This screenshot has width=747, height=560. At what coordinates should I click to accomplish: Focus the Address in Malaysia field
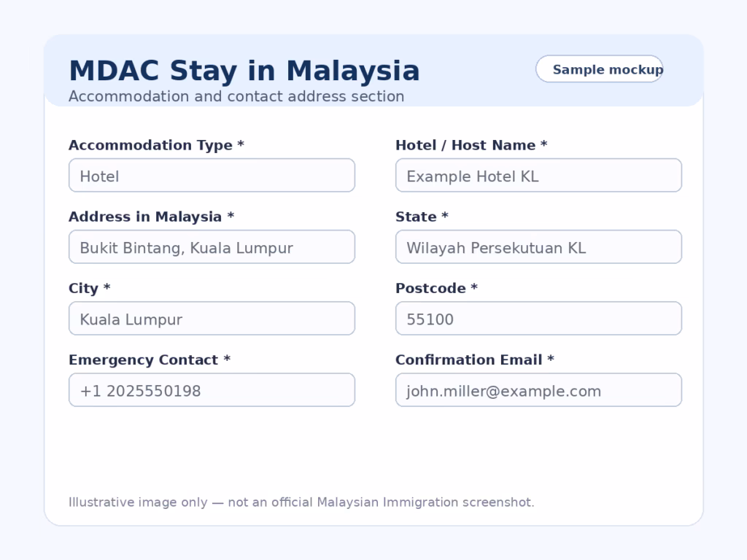212,246
